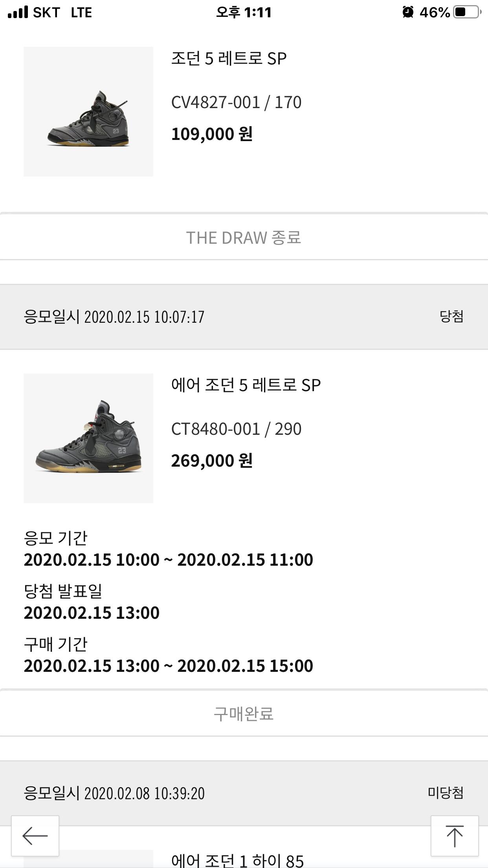Tap the CT8480-001 / 290 style code
The height and width of the screenshot is (868, 488).
coord(236,429)
